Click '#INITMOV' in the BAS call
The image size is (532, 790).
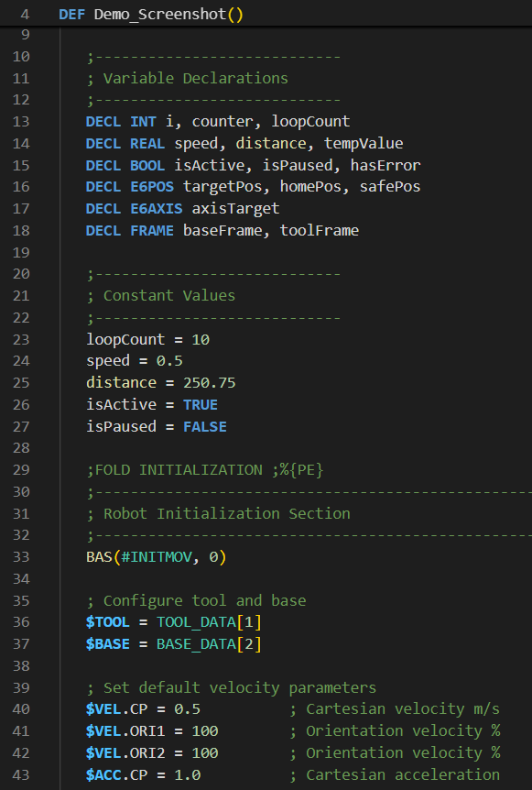(157, 556)
